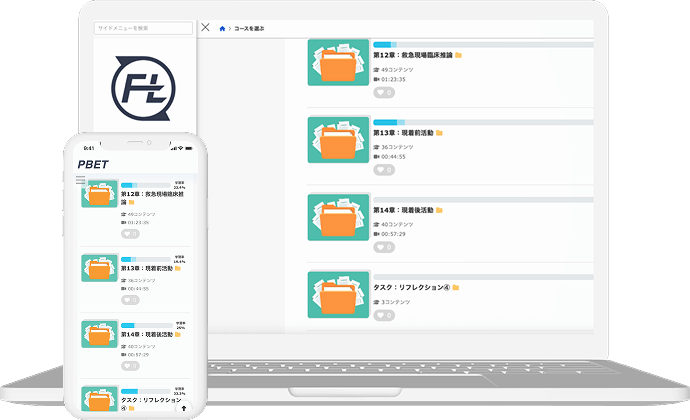Open the hamburger menu on the phone screen

(x=81, y=179)
